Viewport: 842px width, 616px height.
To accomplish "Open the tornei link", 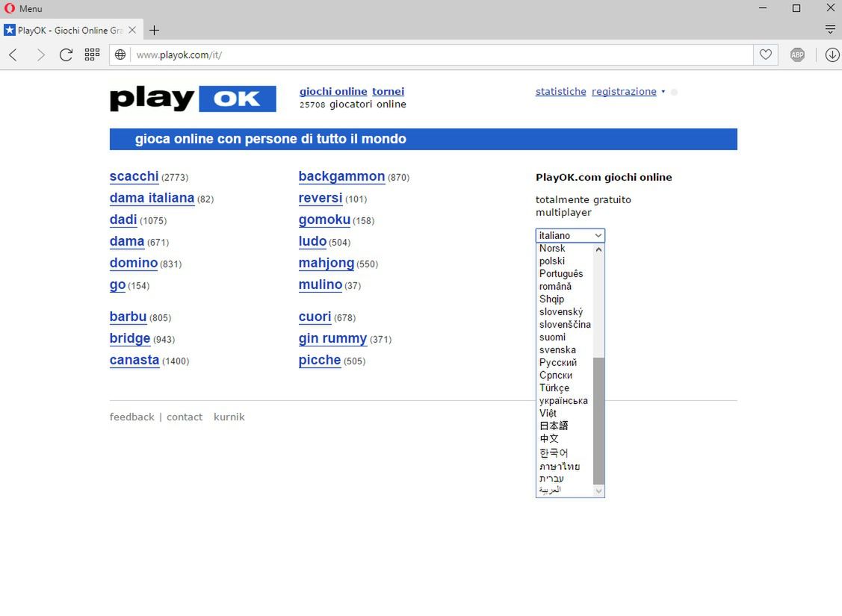I will coord(389,91).
